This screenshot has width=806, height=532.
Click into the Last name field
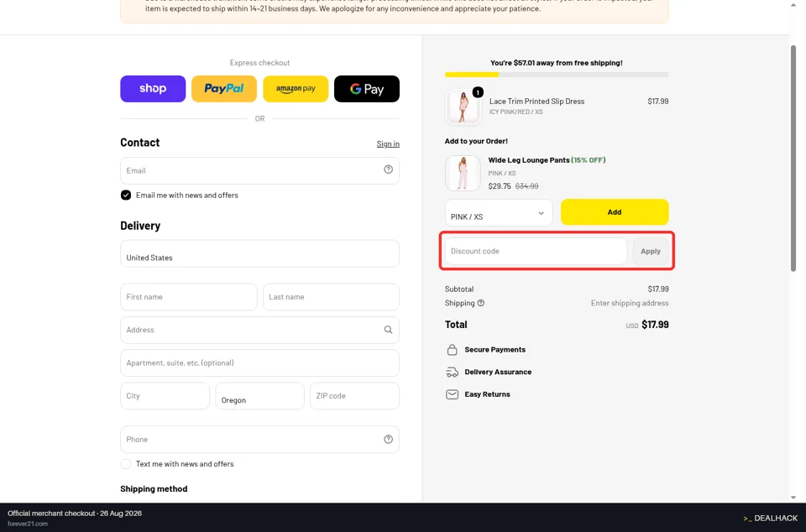click(x=331, y=297)
